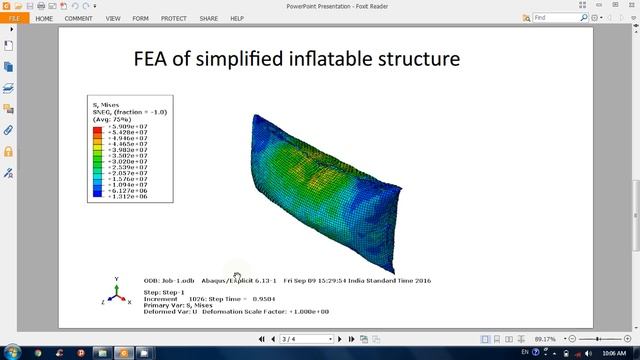This screenshot has height=360, width=640.
Task: Open the quick access customize dropdown
Action: [95, 7]
